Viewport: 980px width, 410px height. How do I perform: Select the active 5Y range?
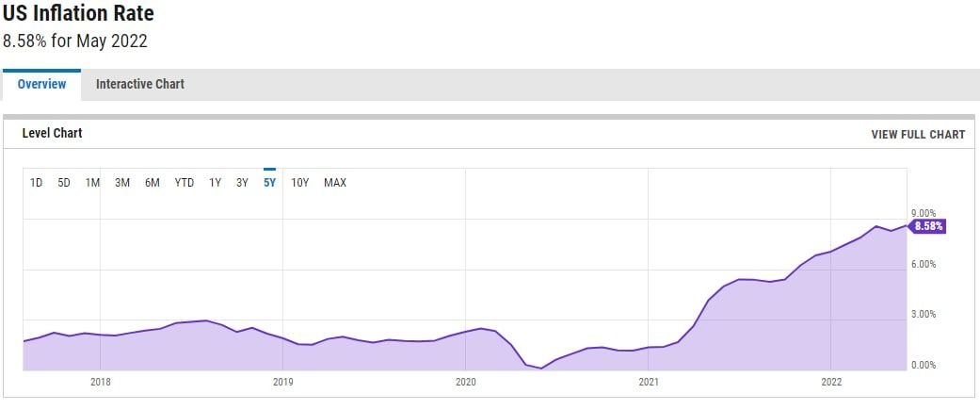[x=269, y=183]
